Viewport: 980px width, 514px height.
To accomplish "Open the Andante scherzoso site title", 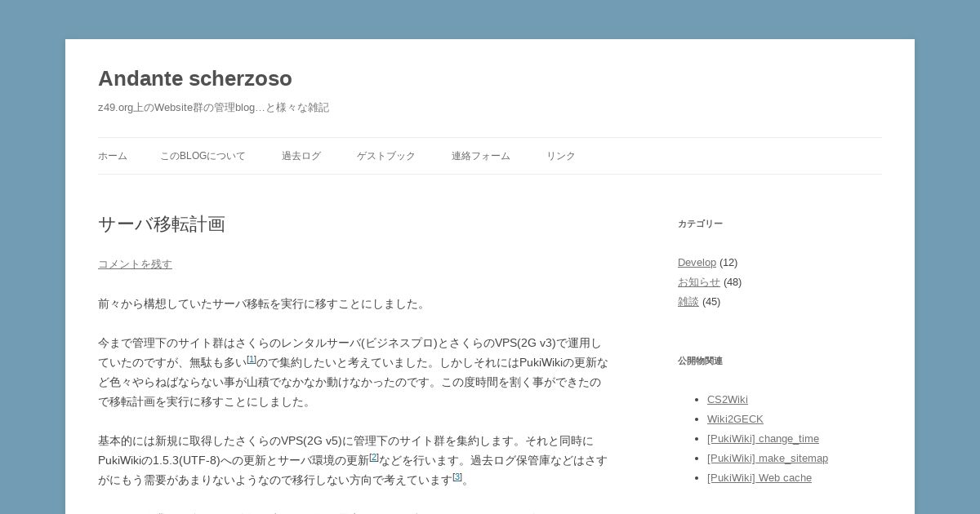I will 195,78.
